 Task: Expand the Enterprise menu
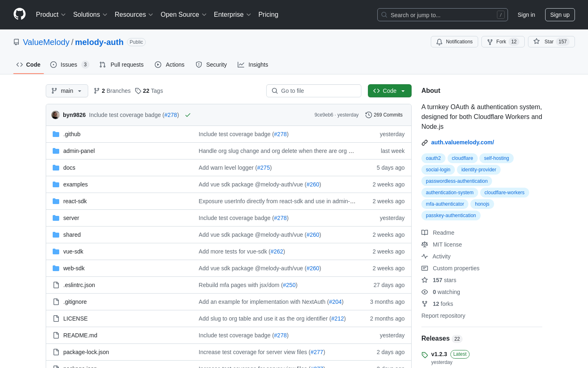click(232, 14)
